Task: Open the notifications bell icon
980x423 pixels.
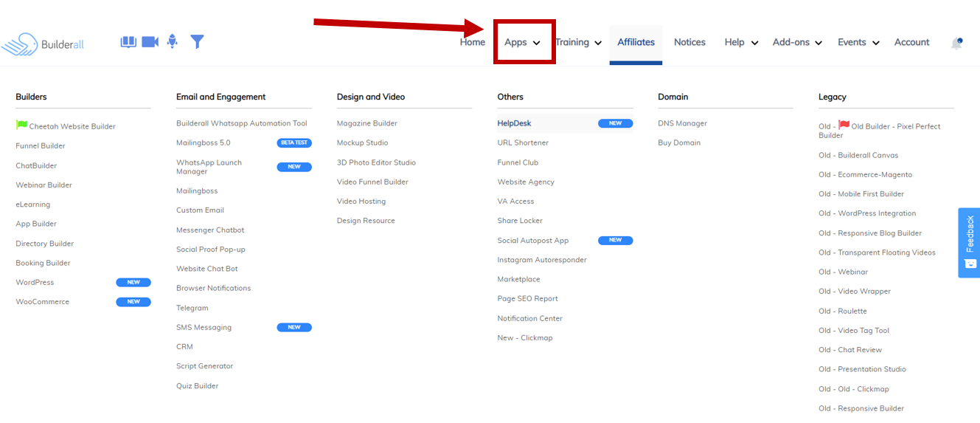Action: coord(956,43)
